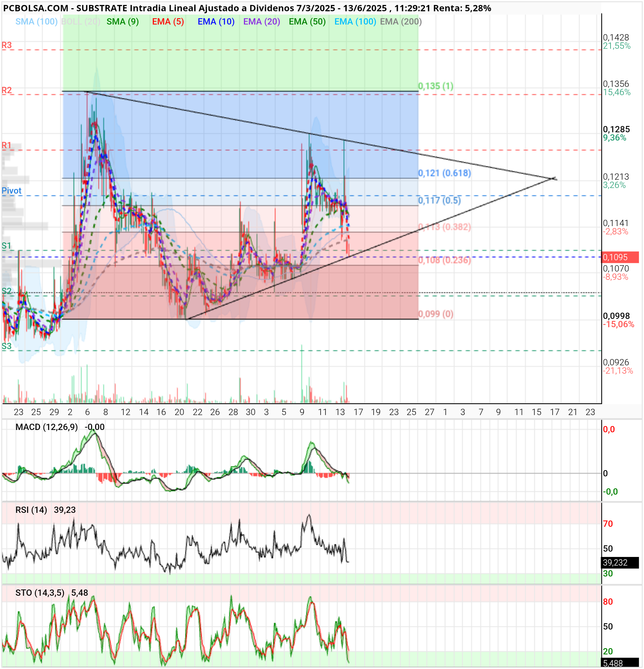Image resolution: width=644 pixels, height=669 pixels.
Task: Click price axis value 0,1285
Action: pos(616,129)
